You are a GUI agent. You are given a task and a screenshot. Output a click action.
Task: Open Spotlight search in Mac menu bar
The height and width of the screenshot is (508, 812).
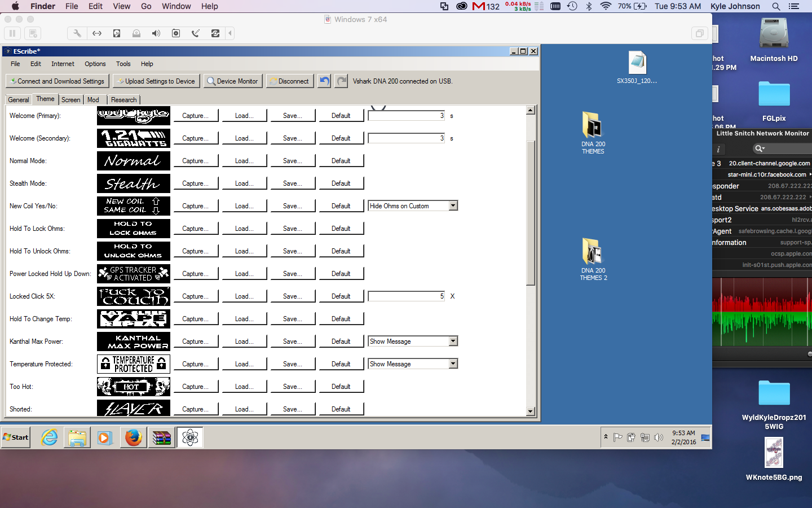[776, 6]
